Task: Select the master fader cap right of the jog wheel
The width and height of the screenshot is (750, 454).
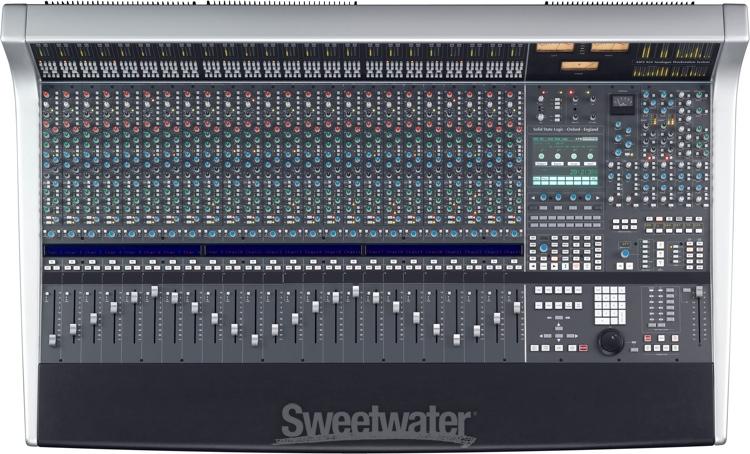Action: pyautogui.click(x=699, y=291)
